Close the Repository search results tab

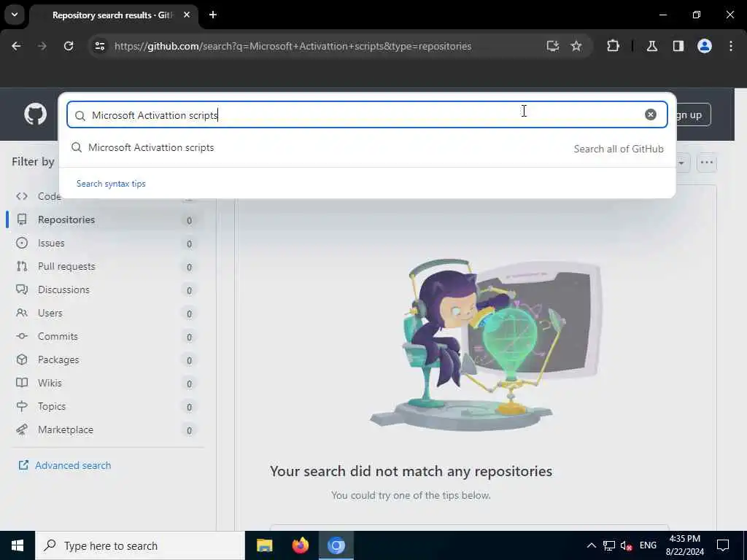point(187,15)
